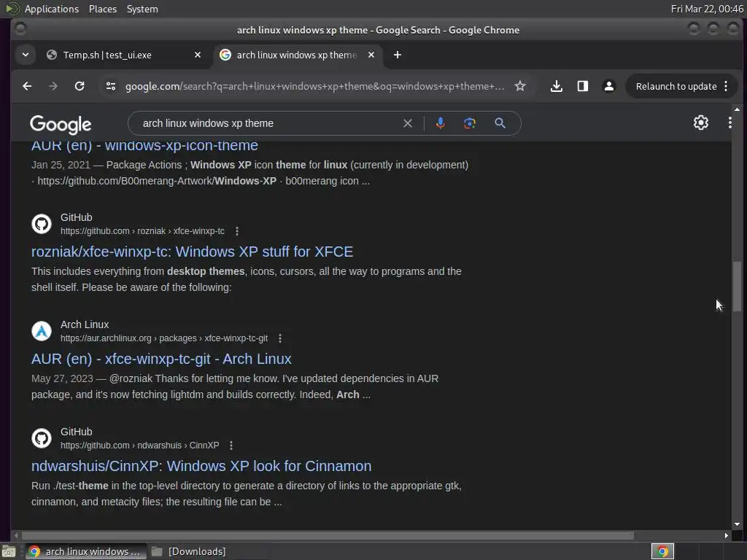Click show desktop icon in bottom panel
747x560 pixels.
click(9, 551)
